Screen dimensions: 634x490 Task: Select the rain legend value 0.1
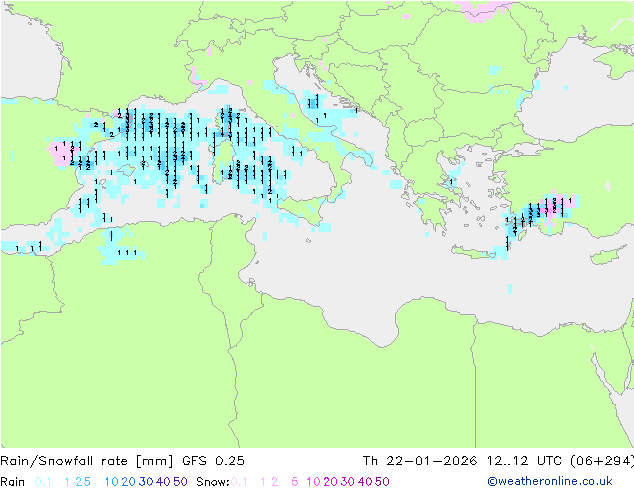(x=43, y=482)
